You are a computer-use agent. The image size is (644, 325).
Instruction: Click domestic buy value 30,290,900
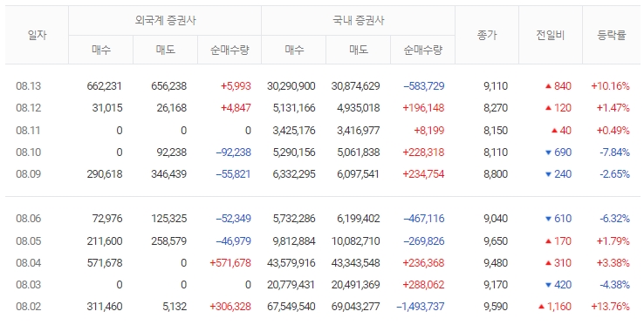click(291, 86)
